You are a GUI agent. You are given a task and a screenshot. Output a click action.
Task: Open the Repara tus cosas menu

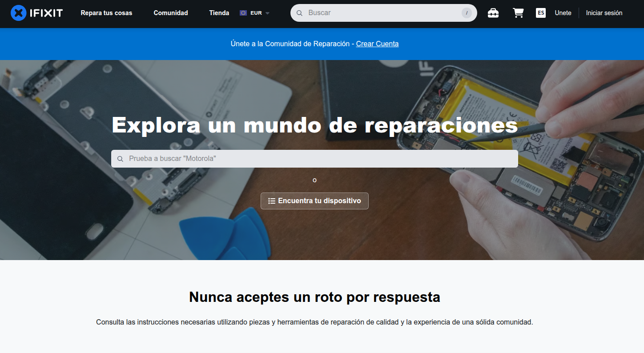click(x=106, y=13)
